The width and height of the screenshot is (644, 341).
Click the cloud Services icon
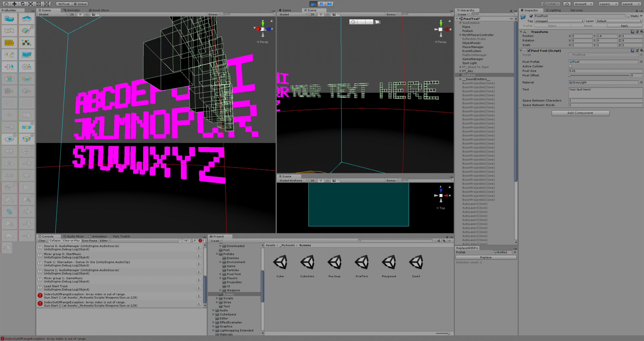click(x=567, y=4)
